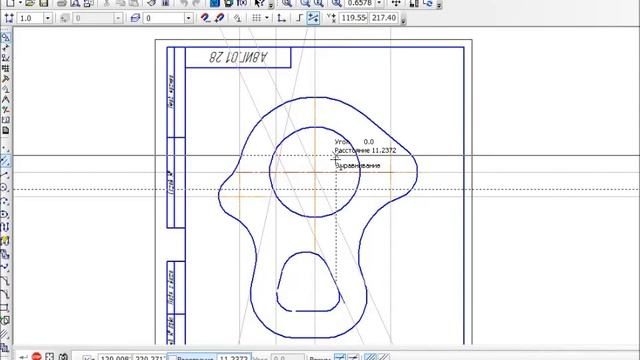Image resolution: width=640 pixels, height=360 pixels.
Task: Click the length value field showing 11.2372
Action: click(x=233, y=358)
